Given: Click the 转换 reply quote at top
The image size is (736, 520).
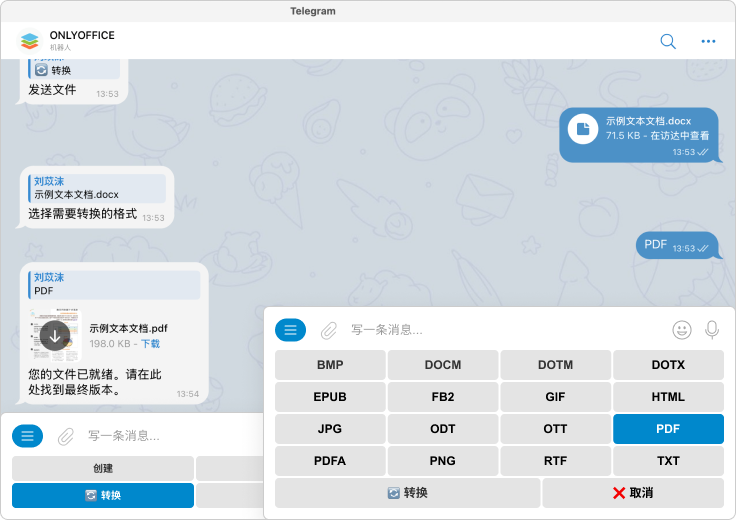Looking at the screenshot, I should point(74,69).
